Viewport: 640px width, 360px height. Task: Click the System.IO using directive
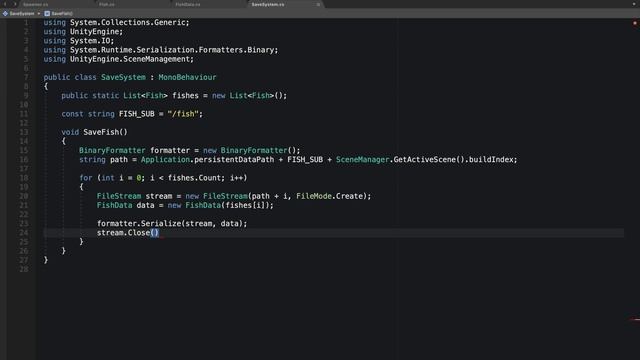(79, 41)
